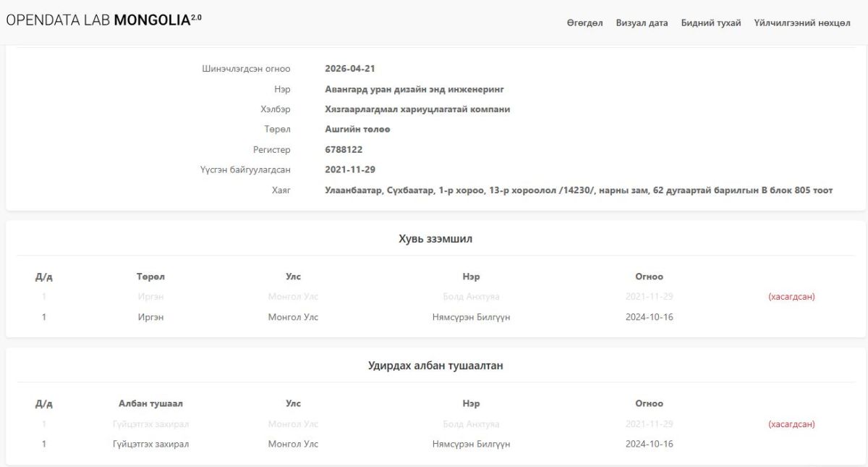Click the register number 6788122
This screenshot has height=467, width=868.
(x=344, y=150)
